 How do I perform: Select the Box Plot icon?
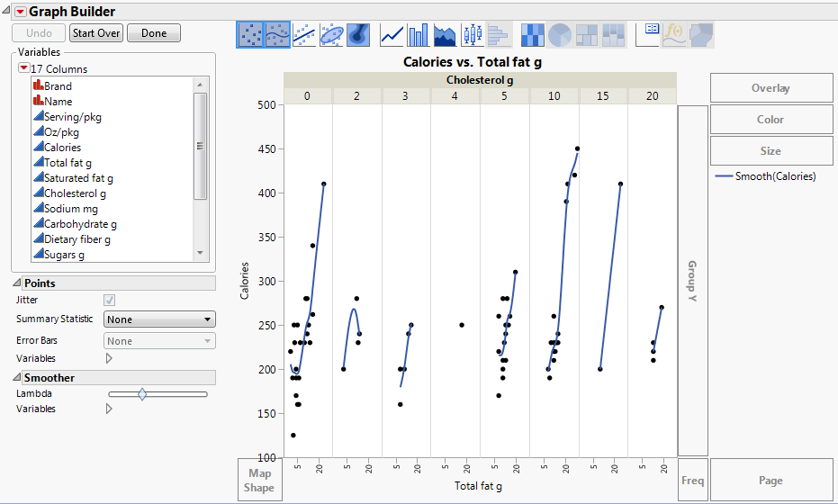point(473,35)
